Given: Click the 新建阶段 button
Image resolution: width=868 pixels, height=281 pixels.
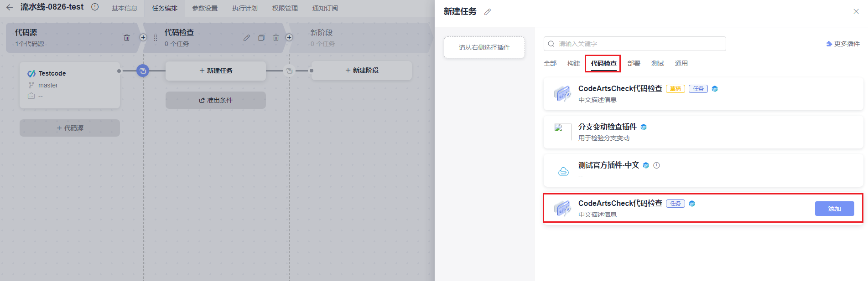Looking at the screenshot, I should 362,70.
